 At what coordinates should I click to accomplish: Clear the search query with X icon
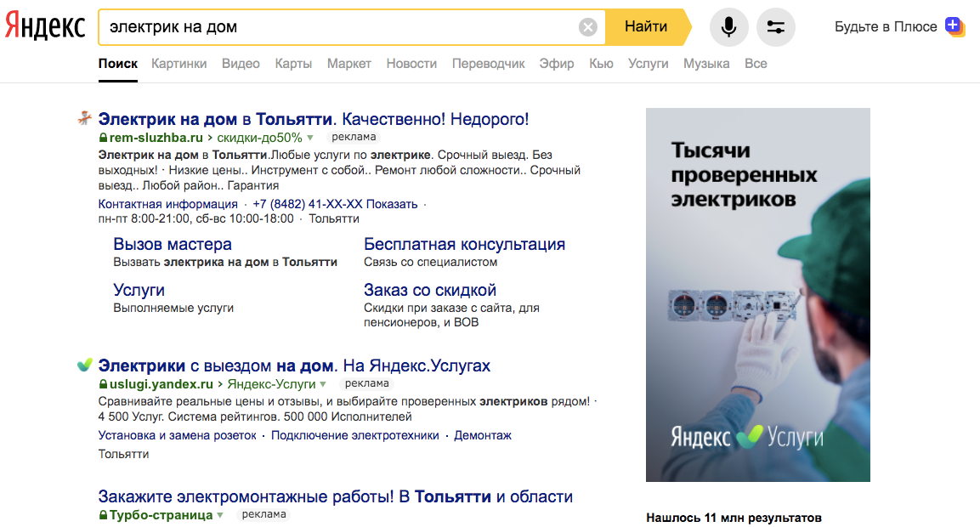tap(587, 27)
